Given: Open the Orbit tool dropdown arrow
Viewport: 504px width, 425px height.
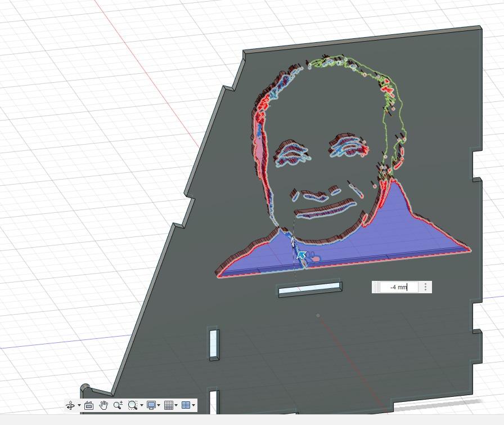Looking at the screenshot, I should pos(79,405).
